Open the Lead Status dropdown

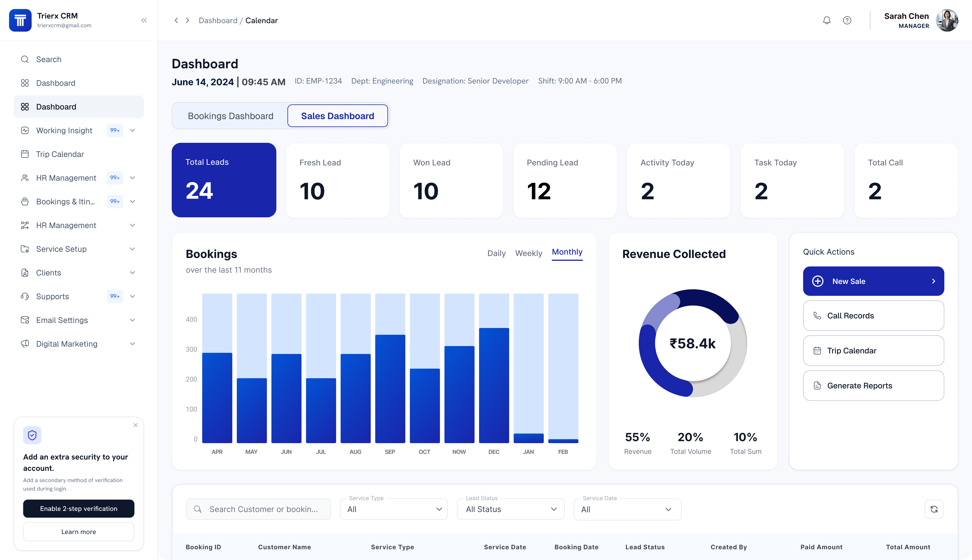point(511,509)
